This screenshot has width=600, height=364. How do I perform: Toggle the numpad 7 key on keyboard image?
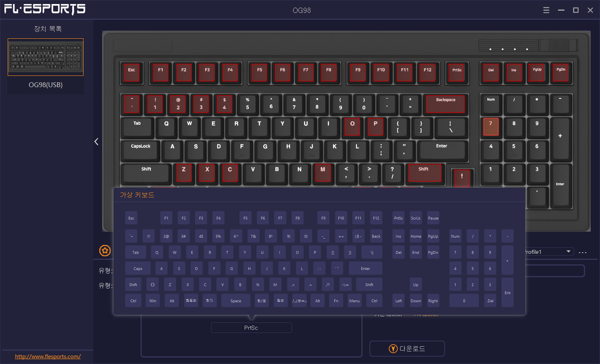pos(491,126)
